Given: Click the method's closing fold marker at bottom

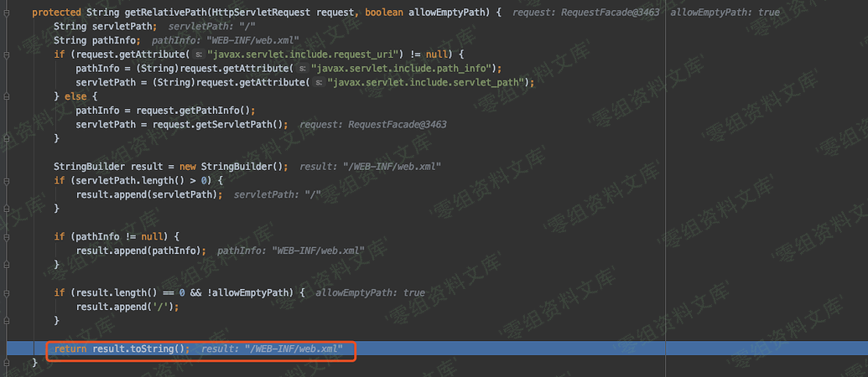Looking at the screenshot, I should click(x=7, y=363).
